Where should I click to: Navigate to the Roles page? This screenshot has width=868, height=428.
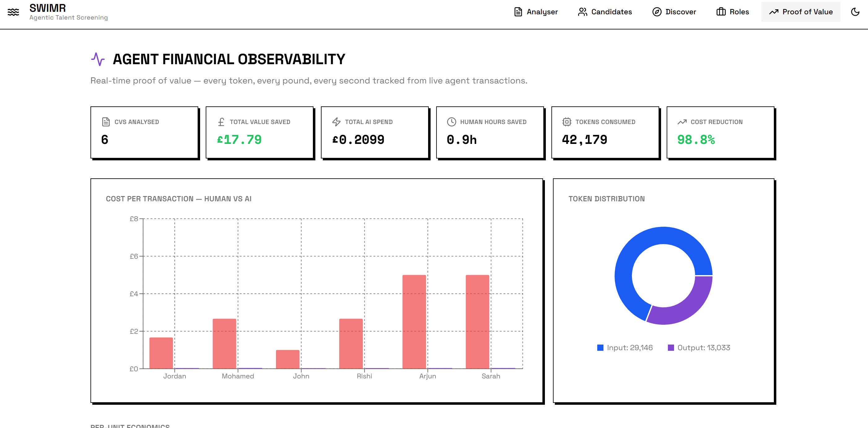click(x=733, y=12)
